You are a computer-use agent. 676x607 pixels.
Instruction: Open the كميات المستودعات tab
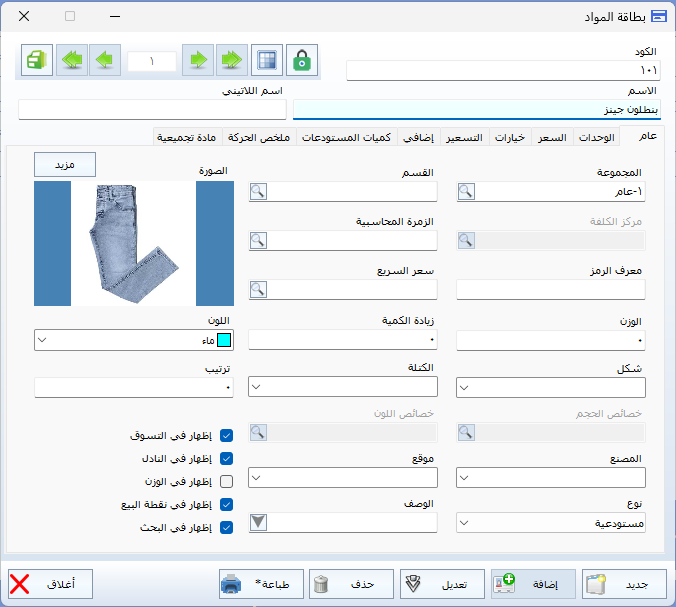347,138
